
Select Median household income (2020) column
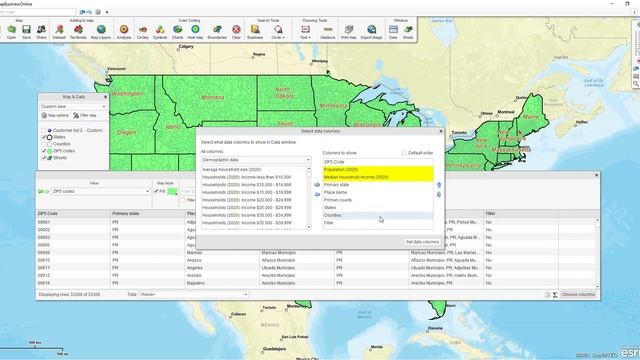378,177
